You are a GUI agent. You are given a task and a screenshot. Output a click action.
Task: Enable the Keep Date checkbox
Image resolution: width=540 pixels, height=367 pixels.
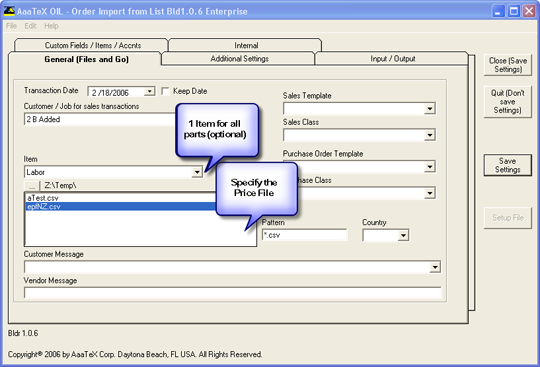[166, 91]
